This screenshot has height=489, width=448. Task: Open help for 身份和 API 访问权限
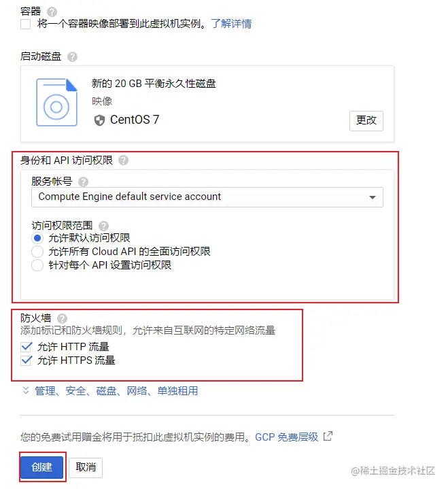124,161
